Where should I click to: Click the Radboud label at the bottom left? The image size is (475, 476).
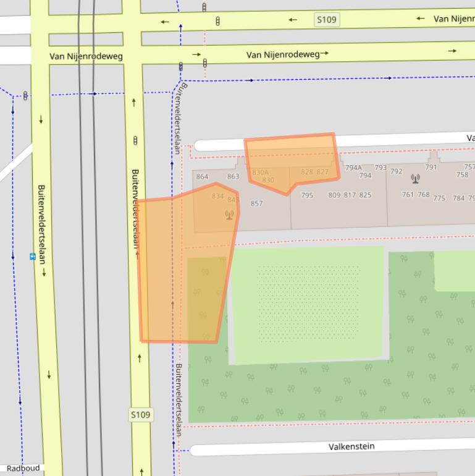pyautogui.click(x=23, y=468)
